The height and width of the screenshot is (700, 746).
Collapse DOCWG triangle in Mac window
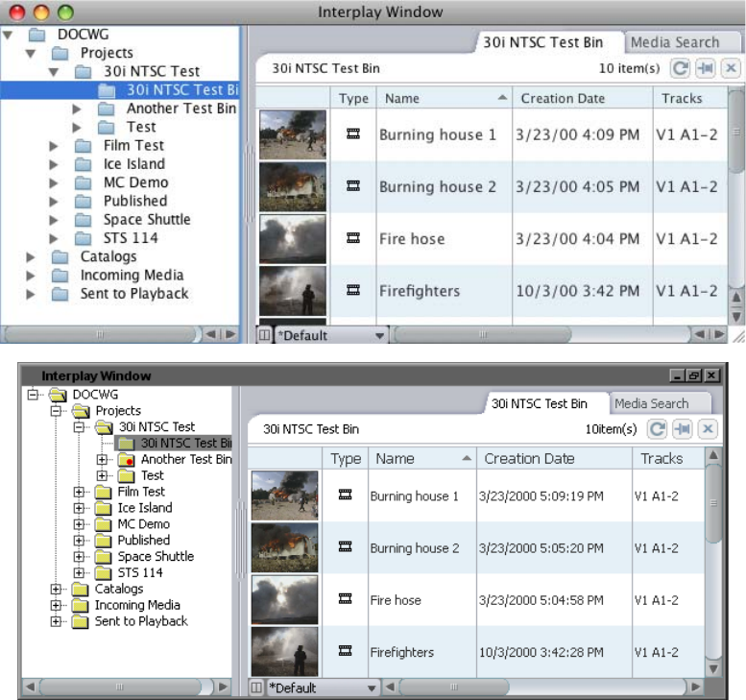(8, 35)
